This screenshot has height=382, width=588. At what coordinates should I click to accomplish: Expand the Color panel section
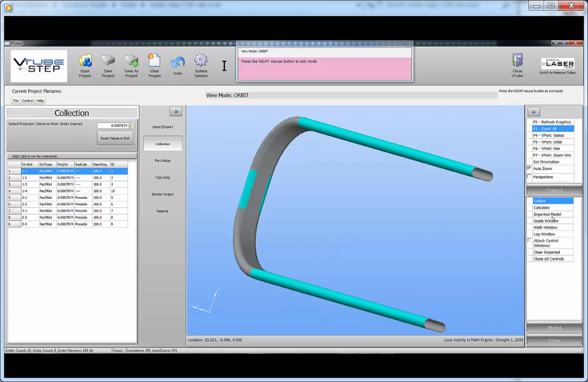pyautogui.click(x=554, y=341)
